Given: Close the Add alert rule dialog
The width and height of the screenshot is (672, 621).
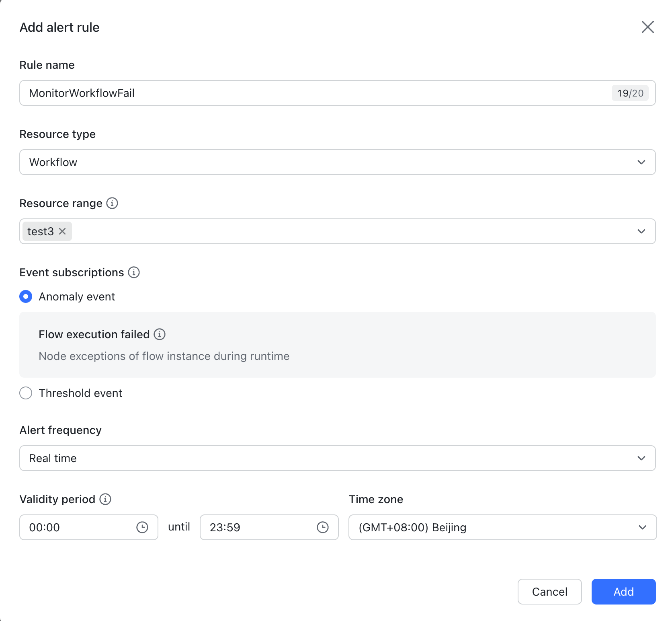Looking at the screenshot, I should (647, 27).
